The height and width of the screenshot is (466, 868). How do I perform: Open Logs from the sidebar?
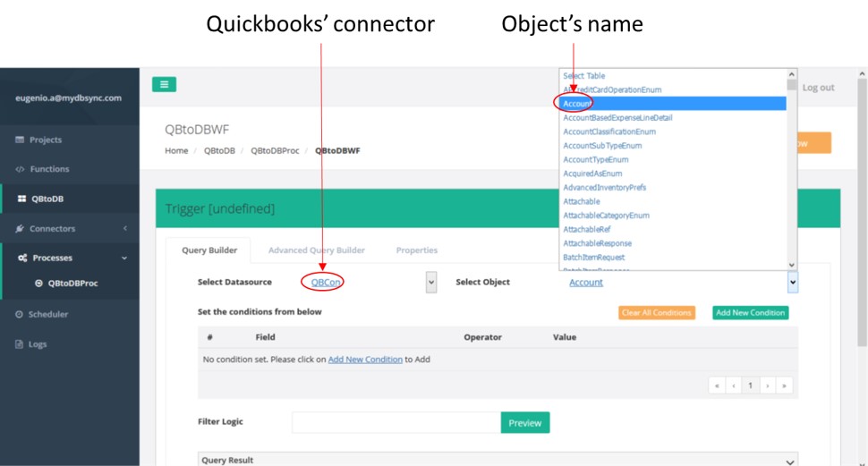tap(37, 343)
